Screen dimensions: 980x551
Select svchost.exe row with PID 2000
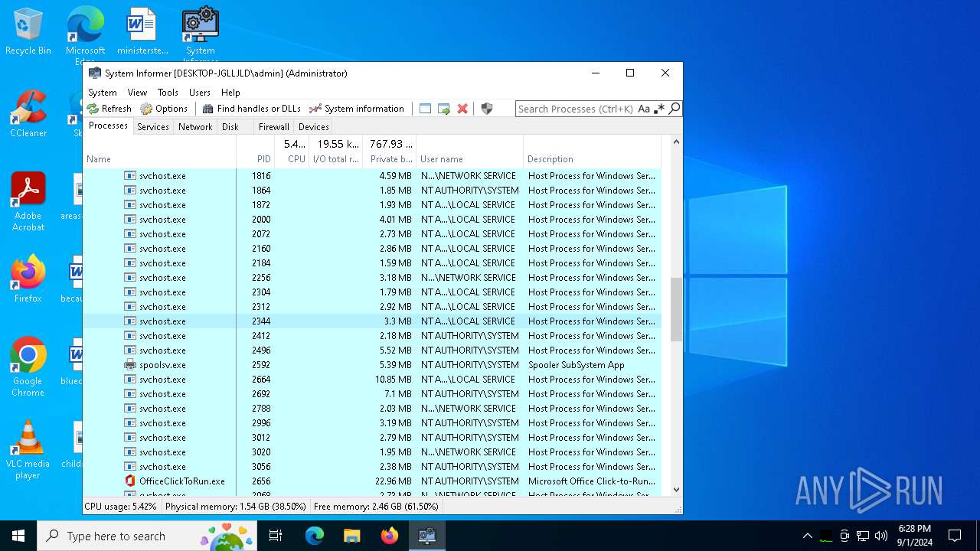click(371, 220)
